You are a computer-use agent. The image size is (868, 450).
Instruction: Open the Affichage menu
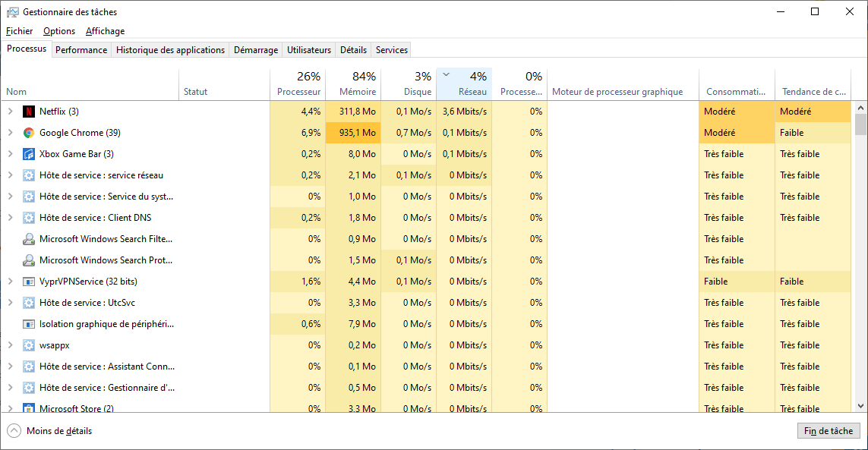point(106,31)
